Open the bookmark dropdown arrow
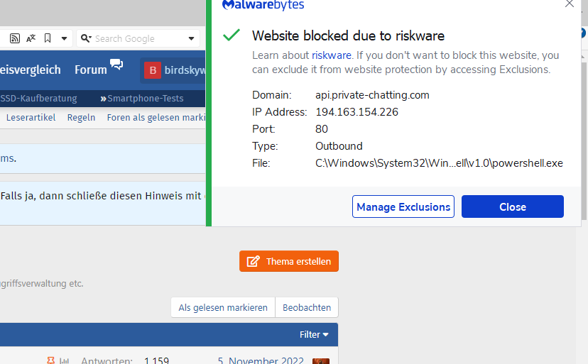Screen dimensions: 588x364 click(x=64, y=38)
